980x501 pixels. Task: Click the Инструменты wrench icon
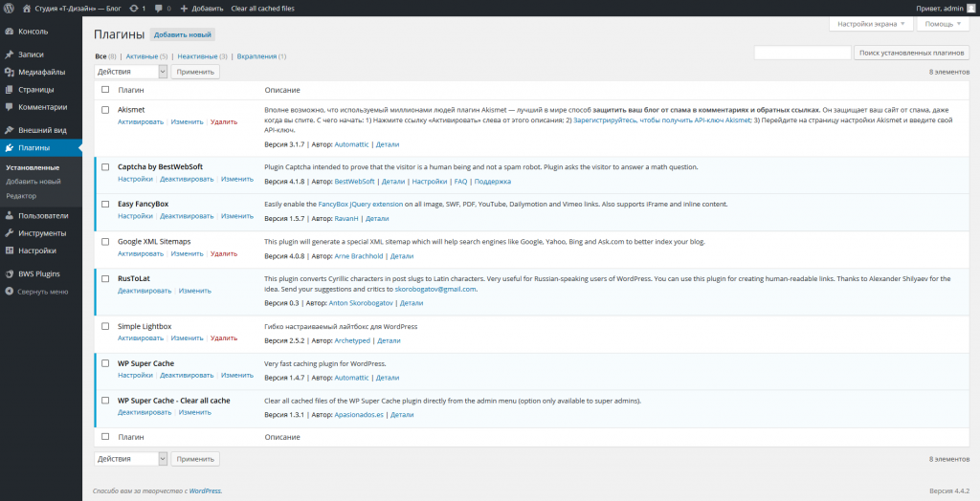[9, 233]
